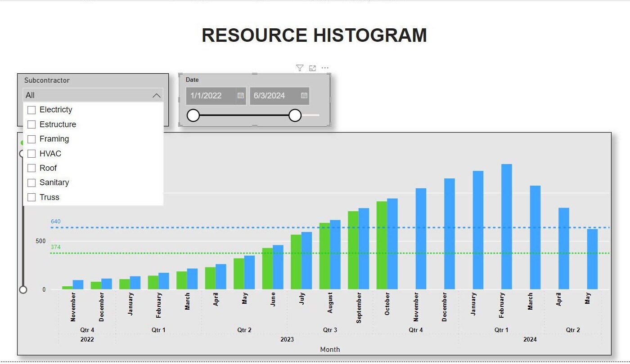Open the calendar picker beside 1/1/2022
The width and height of the screenshot is (630, 364).
240,95
